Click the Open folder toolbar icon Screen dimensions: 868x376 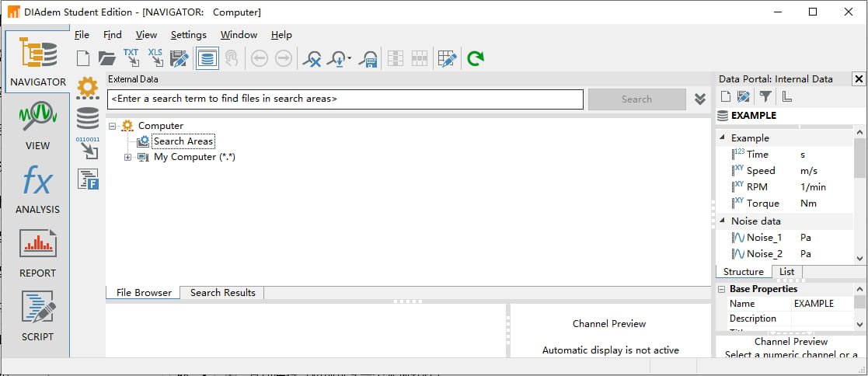[x=106, y=58]
